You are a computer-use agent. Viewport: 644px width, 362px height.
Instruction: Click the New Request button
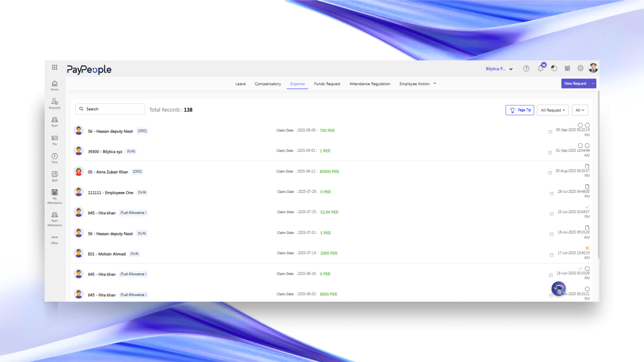[x=575, y=83]
